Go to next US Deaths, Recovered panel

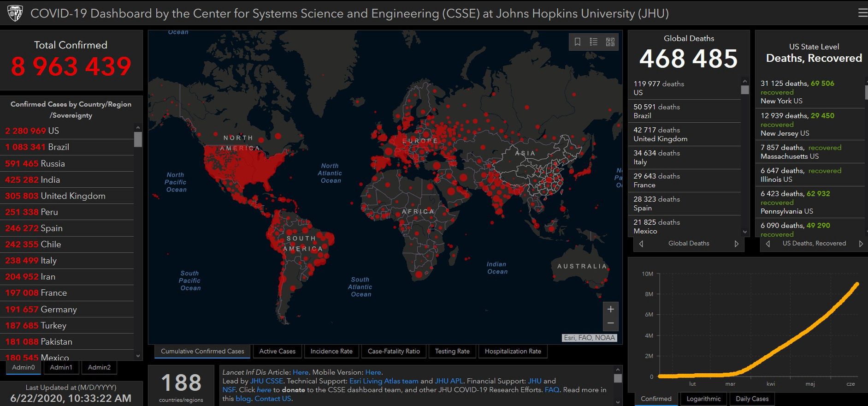coord(861,244)
